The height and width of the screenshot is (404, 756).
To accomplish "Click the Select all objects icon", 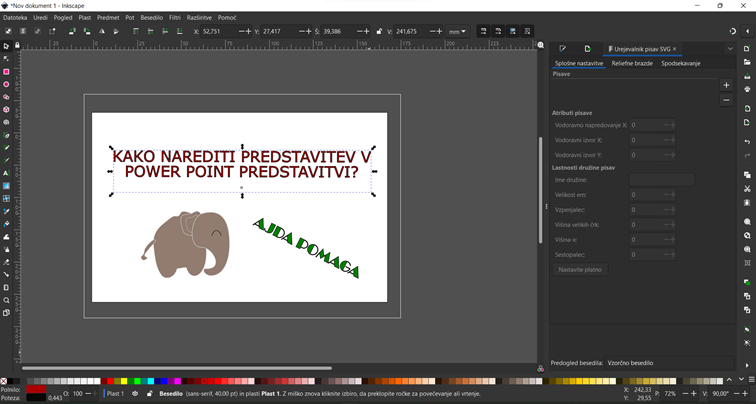I will coord(8,31).
